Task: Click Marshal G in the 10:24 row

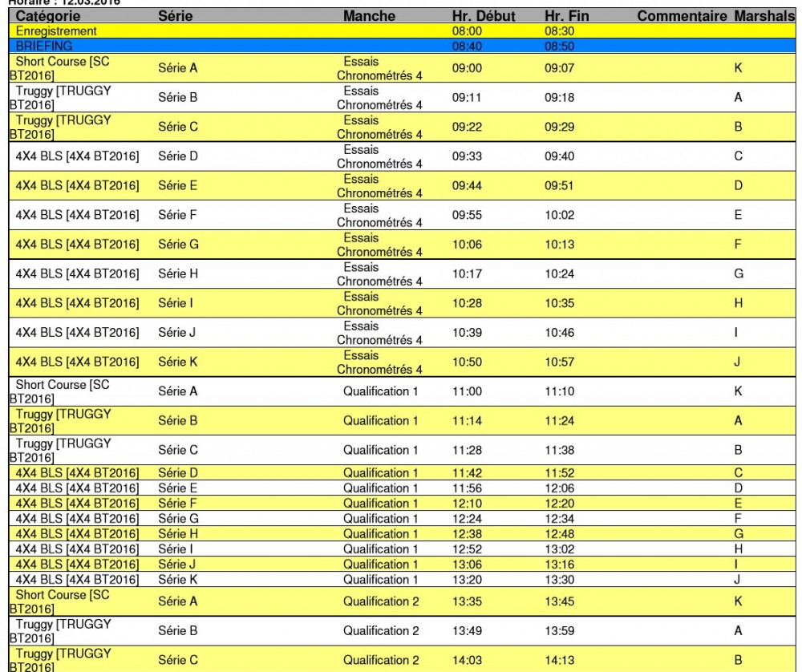Action: [739, 273]
